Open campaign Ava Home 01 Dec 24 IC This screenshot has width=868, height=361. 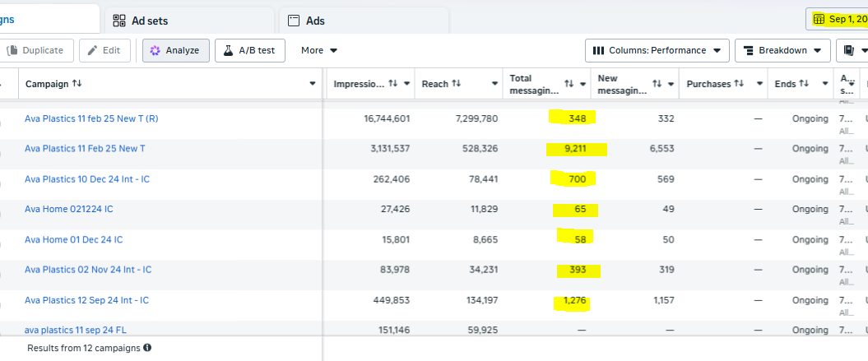point(73,240)
